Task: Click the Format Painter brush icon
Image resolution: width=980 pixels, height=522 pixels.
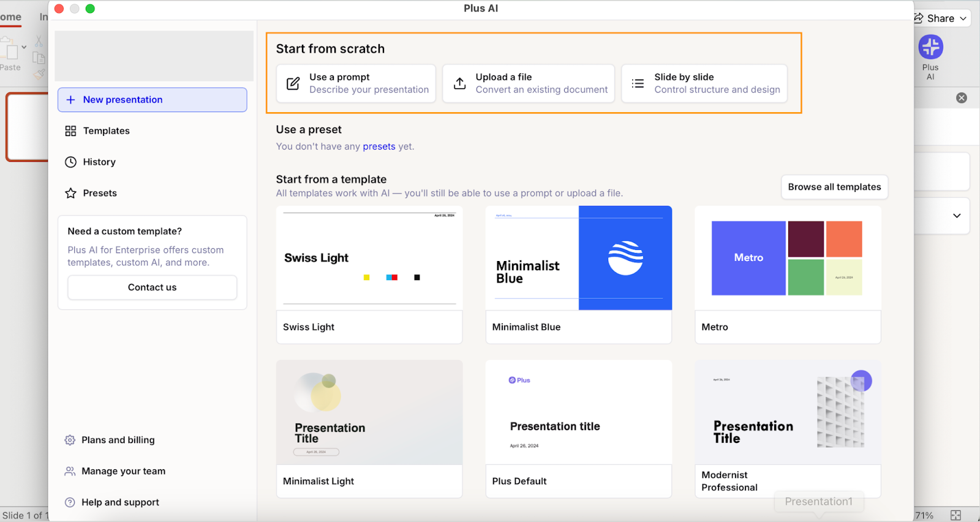Action: (x=39, y=74)
